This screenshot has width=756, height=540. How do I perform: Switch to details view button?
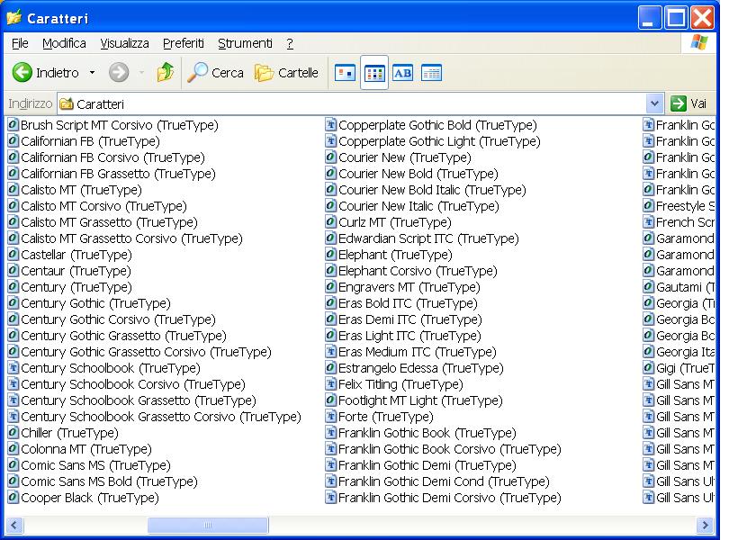[x=431, y=73]
